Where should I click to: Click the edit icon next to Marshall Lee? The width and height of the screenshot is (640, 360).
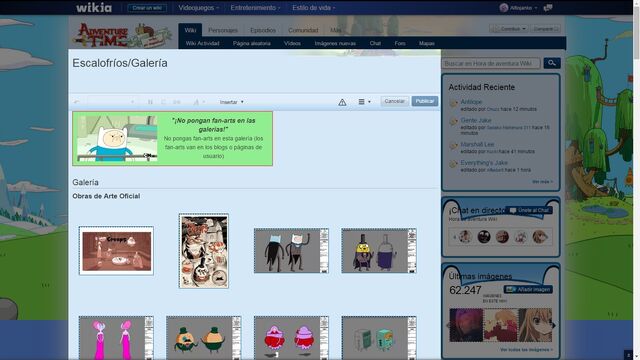[x=453, y=146]
